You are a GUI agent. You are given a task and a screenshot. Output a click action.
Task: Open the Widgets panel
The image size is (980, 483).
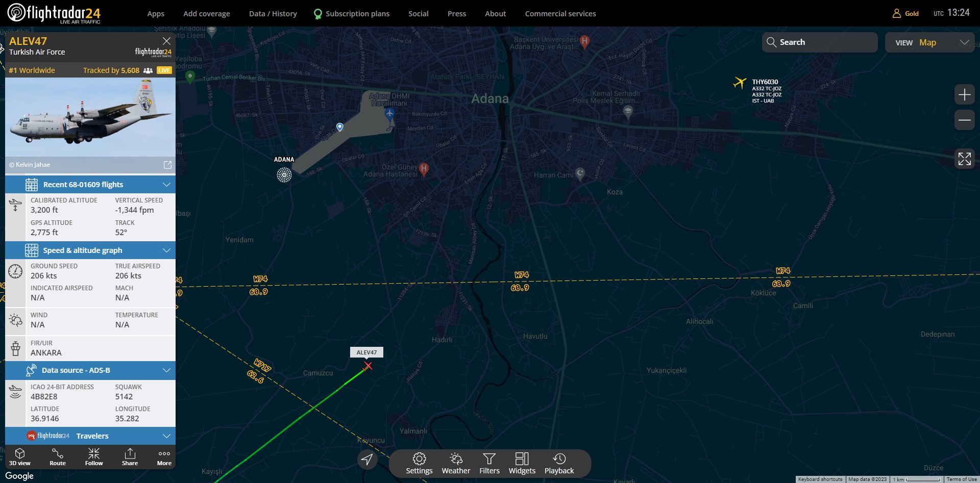click(522, 464)
